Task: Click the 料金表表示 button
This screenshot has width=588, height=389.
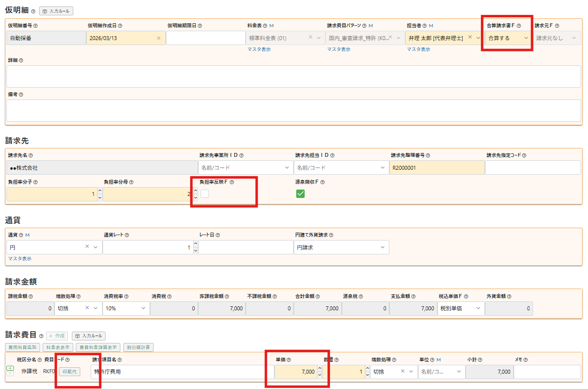Action: (58, 347)
